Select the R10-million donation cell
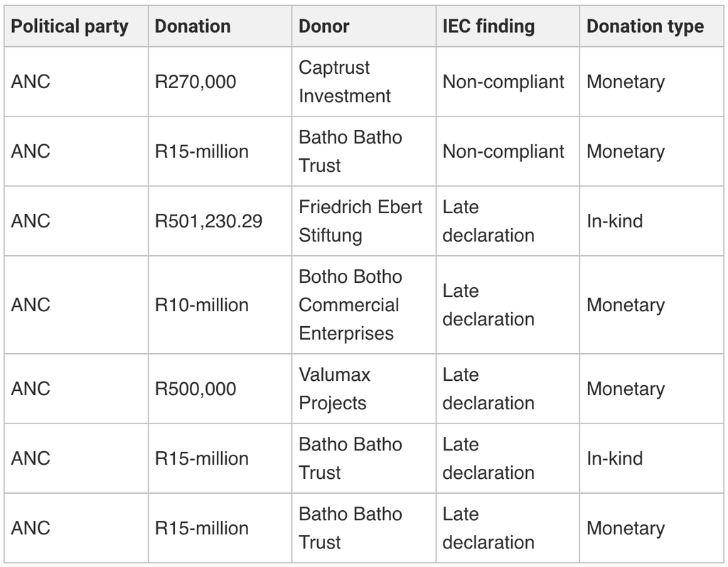 click(220, 305)
